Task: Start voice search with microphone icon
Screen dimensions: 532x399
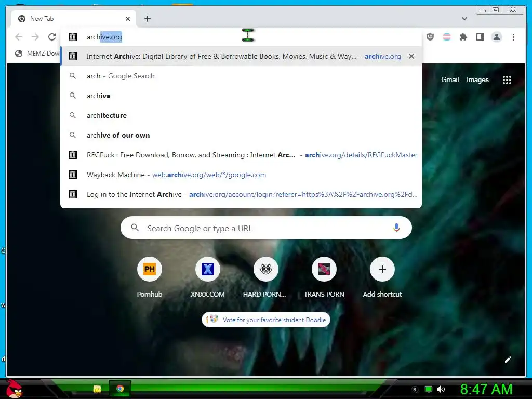Action: pos(396,228)
